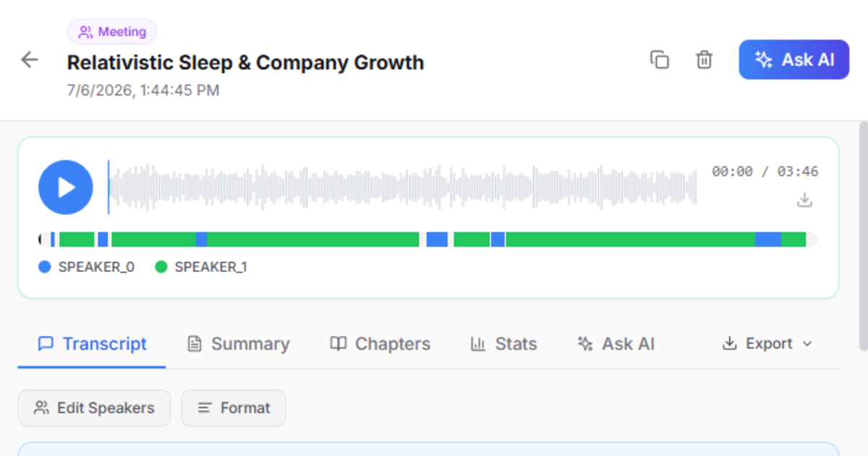The height and width of the screenshot is (456, 868).
Task: Click the Edit Speakers button
Action: [94, 408]
